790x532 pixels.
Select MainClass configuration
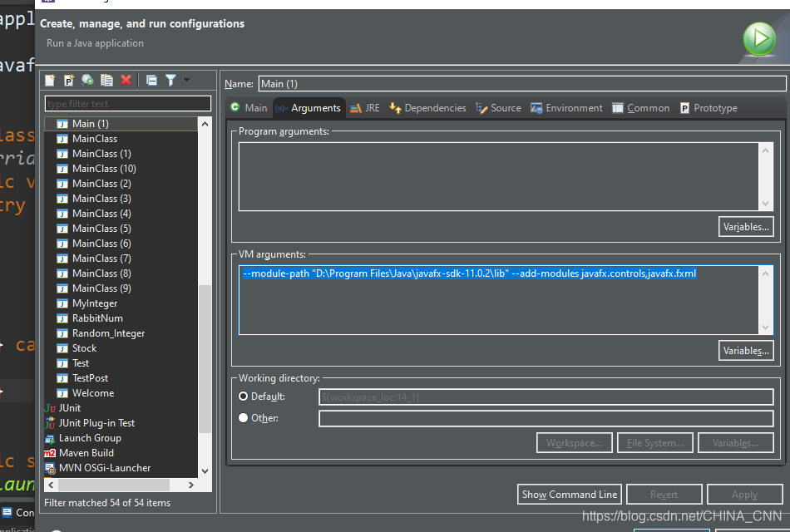95,139
